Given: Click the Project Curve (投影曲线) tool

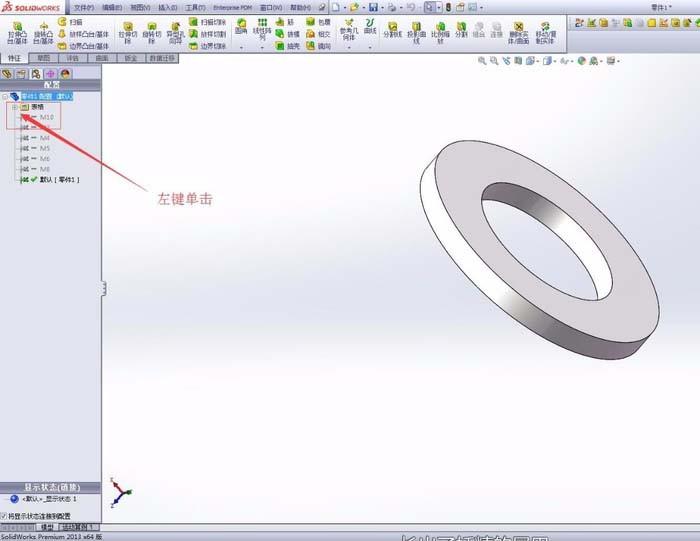Looking at the screenshot, I should pyautogui.click(x=417, y=33).
